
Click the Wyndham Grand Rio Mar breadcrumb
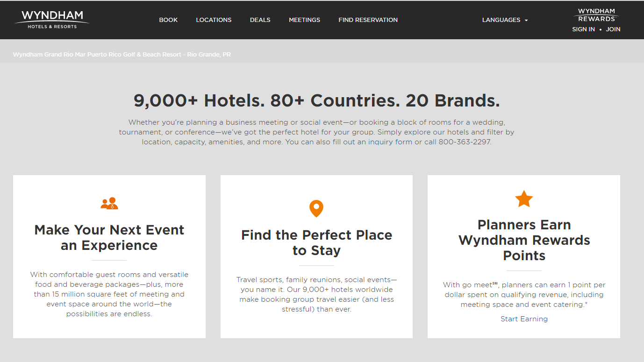tap(122, 55)
